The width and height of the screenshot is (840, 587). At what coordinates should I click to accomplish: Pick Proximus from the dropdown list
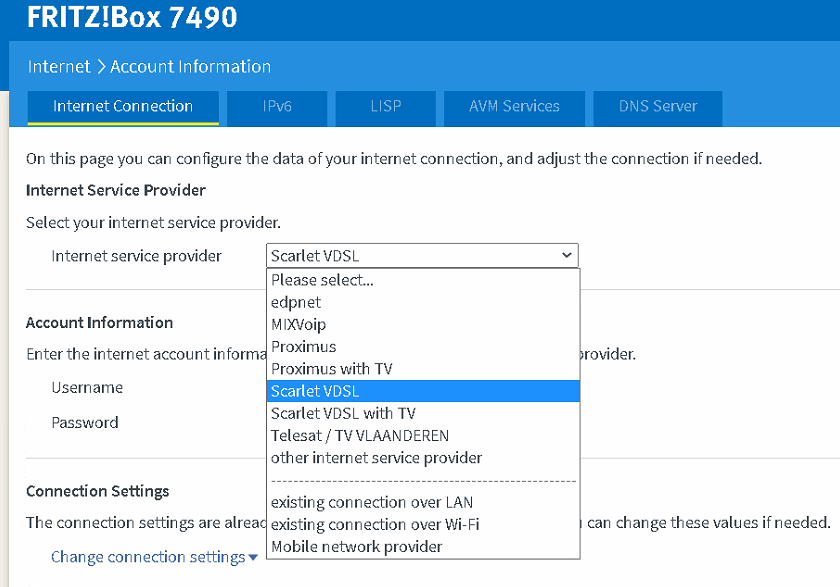[303, 347]
